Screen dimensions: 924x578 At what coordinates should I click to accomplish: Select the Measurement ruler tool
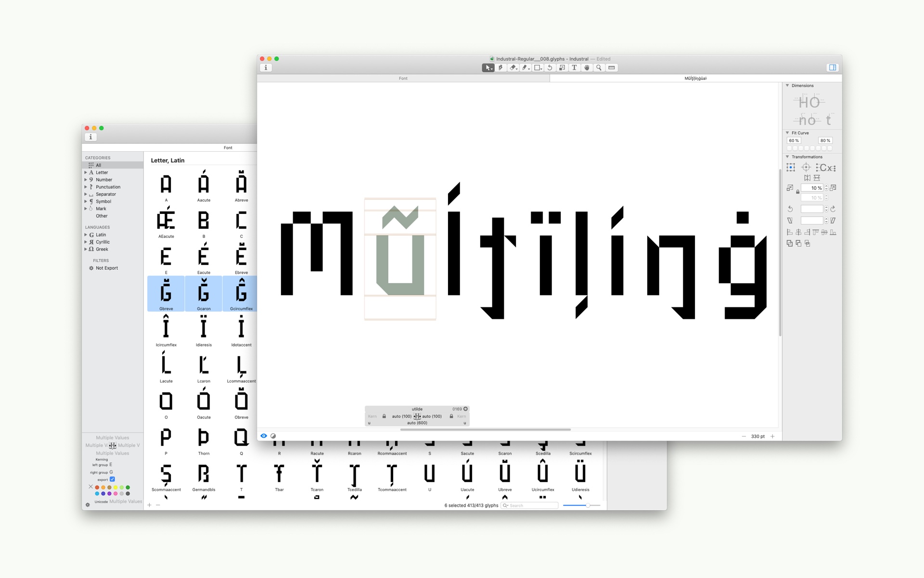coord(612,68)
